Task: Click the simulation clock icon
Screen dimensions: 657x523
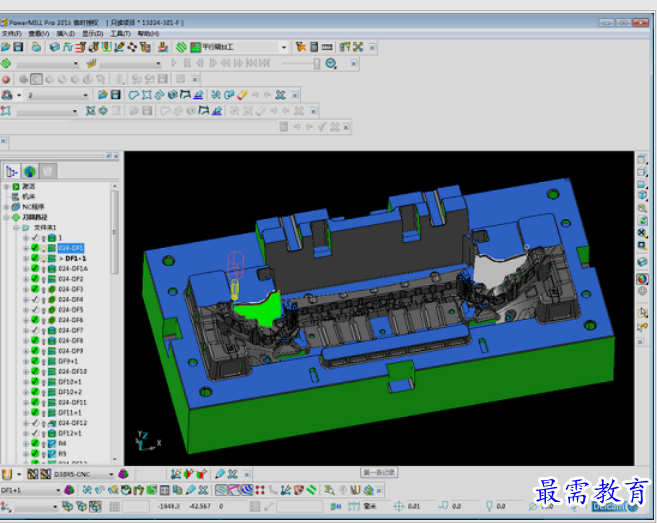Action: pyautogui.click(x=331, y=63)
